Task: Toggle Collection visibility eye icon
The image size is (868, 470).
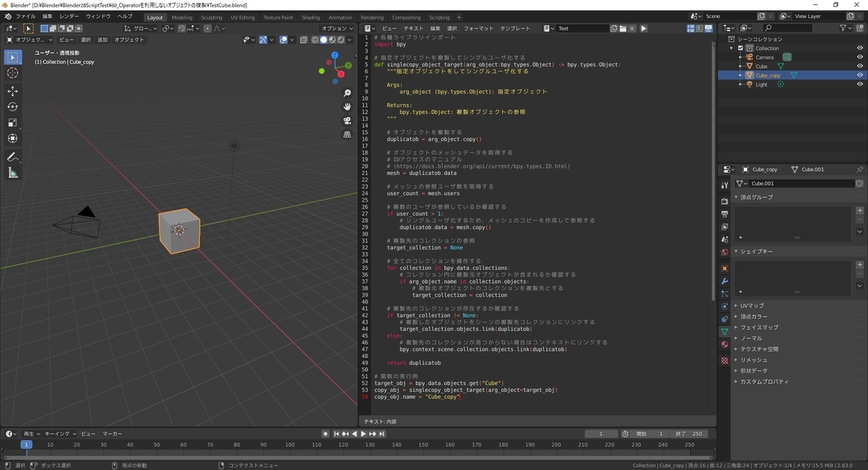Action: click(x=860, y=48)
